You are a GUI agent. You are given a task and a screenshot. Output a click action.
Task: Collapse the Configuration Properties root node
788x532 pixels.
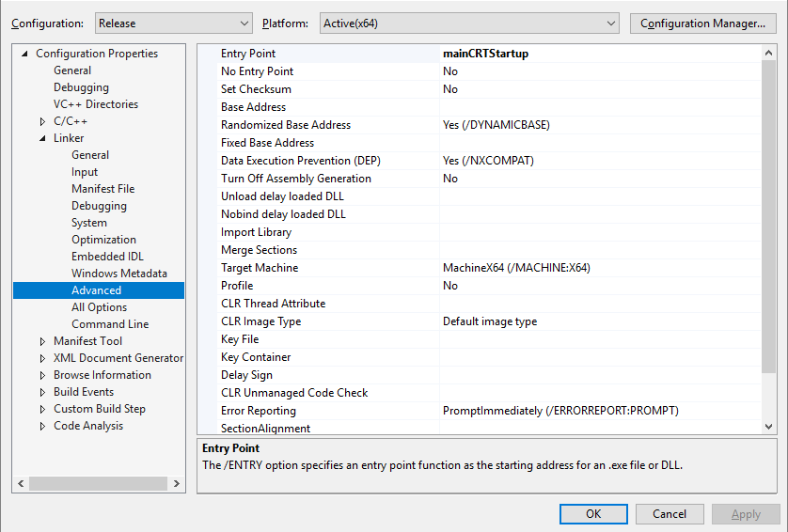click(x=24, y=54)
